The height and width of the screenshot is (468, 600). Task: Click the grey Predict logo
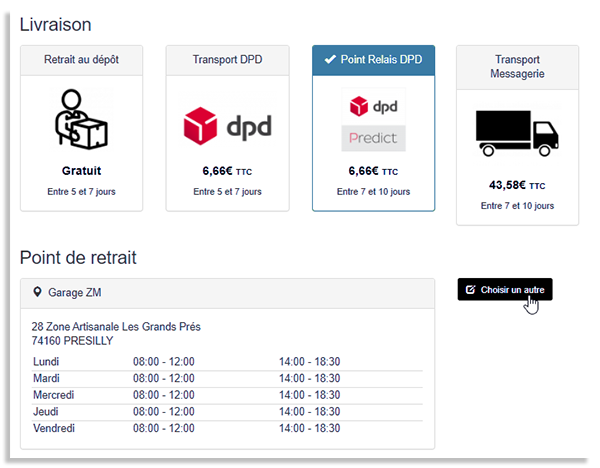pos(373,137)
